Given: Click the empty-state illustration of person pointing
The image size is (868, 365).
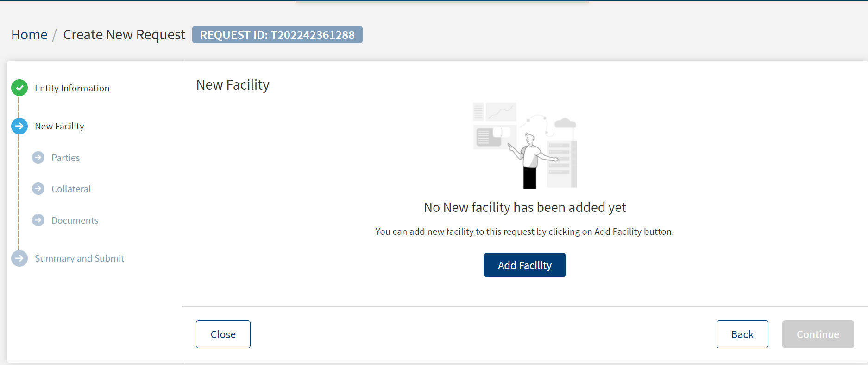Looking at the screenshot, I should point(525,146).
